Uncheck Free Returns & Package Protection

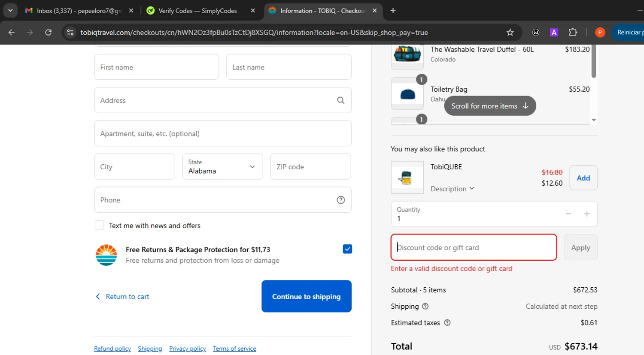tap(348, 249)
